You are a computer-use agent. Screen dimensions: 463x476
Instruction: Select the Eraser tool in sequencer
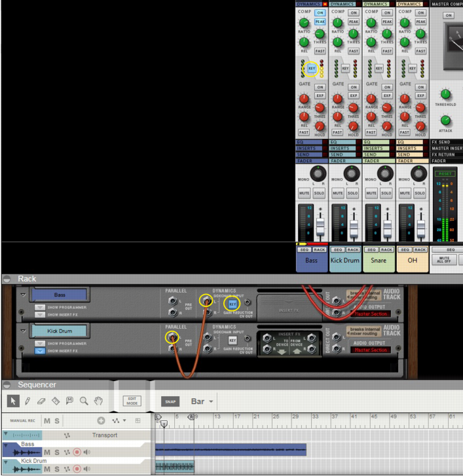click(x=41, y=401)
